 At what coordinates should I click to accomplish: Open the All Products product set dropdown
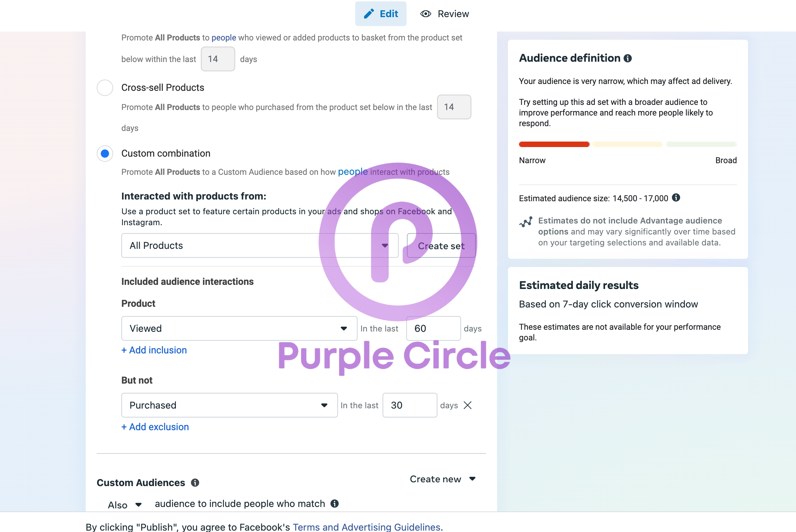coord(260,245)
